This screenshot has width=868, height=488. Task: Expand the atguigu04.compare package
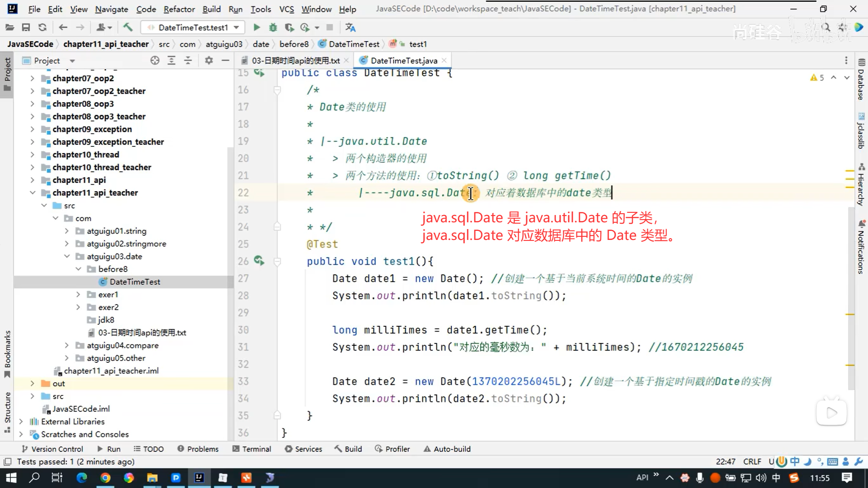(x=66, y=345)
